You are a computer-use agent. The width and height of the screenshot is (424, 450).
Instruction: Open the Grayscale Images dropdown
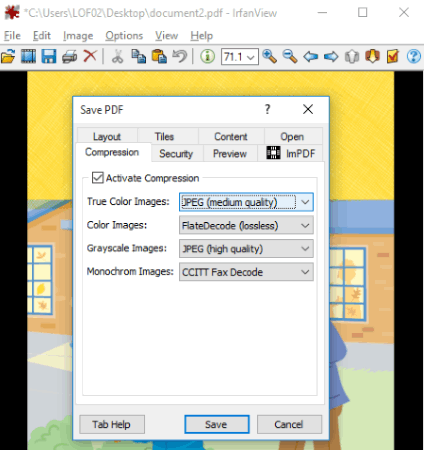[x=246, y=249]
